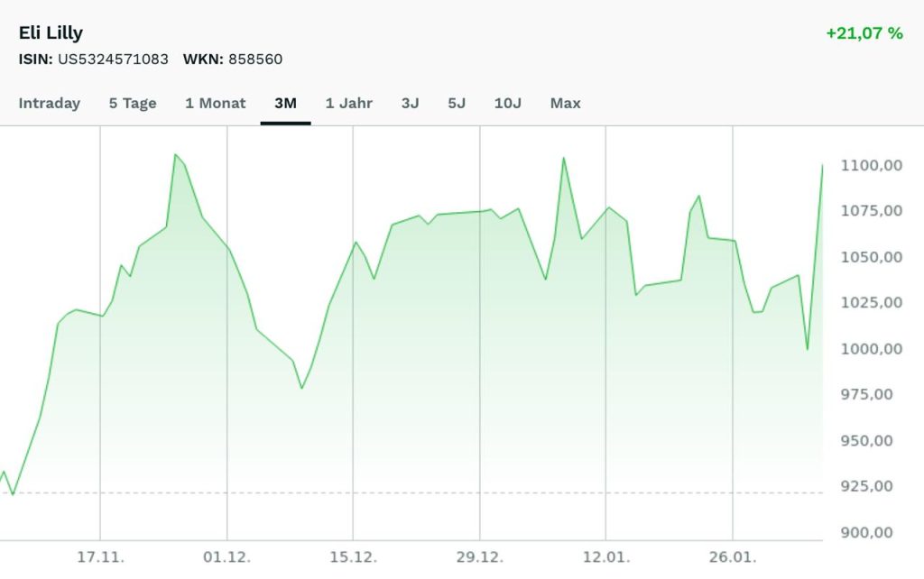This screenshot has width=924, height=579.
Task: Switch to the 3J time range
Action: 411,103
